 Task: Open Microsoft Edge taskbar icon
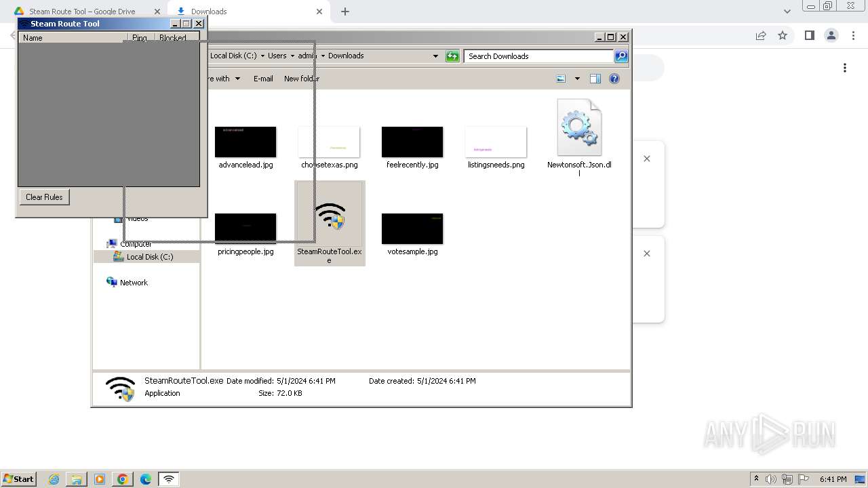[146, 479]
